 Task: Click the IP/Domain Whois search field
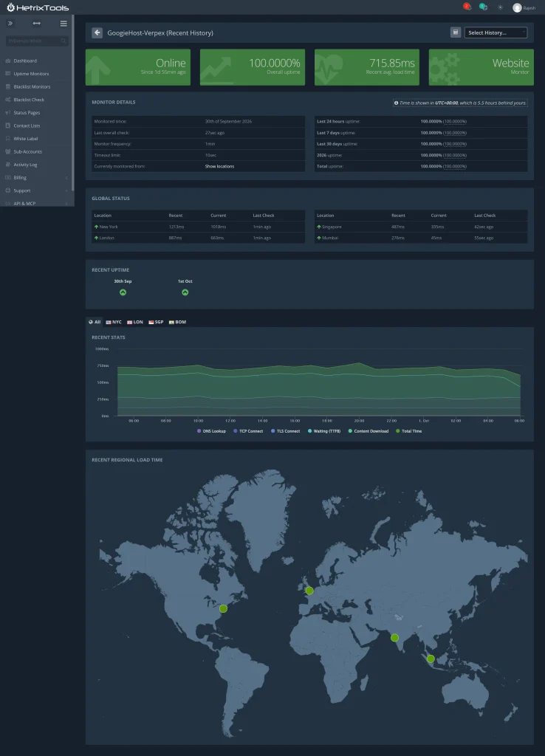[x=37, y=41]
